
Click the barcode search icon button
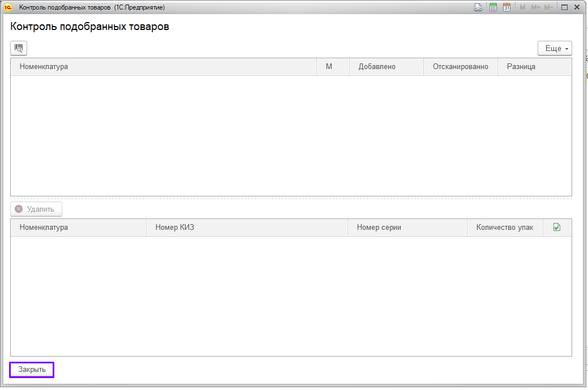click(19, 49)
